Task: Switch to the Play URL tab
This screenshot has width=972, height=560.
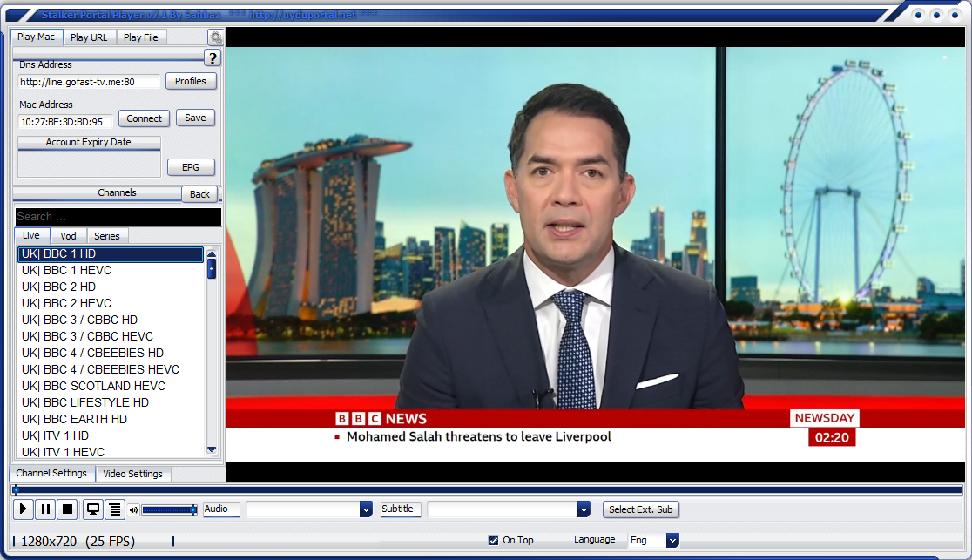Action: point(89,37)
